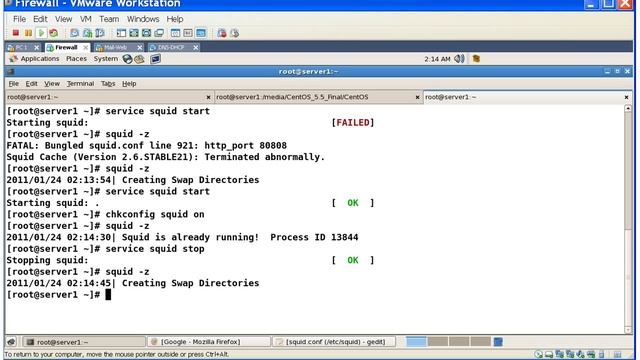The height and width of the screenshot is (360, 640).
Task: Click the 2:14 AM panel clock
Action: (x=437, y=59)
